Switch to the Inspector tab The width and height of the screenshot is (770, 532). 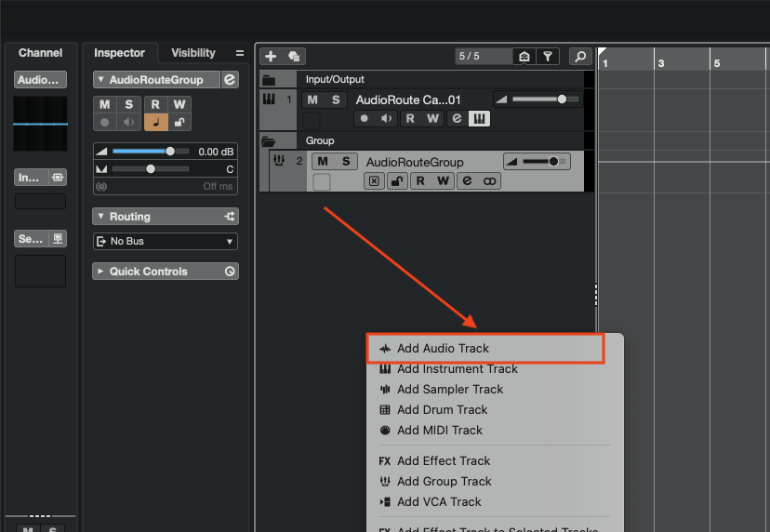point(119,53)
